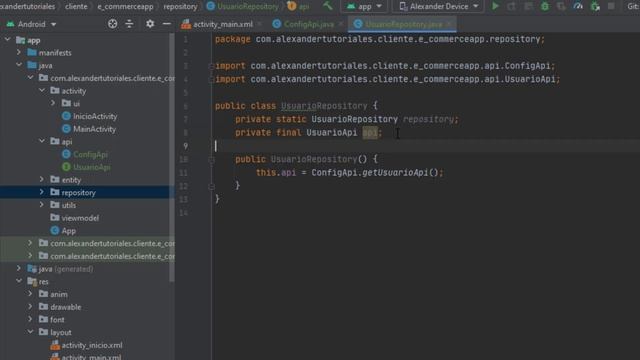
Task: Click the Stop square icon in toolbar
Action: pos(611,6)
